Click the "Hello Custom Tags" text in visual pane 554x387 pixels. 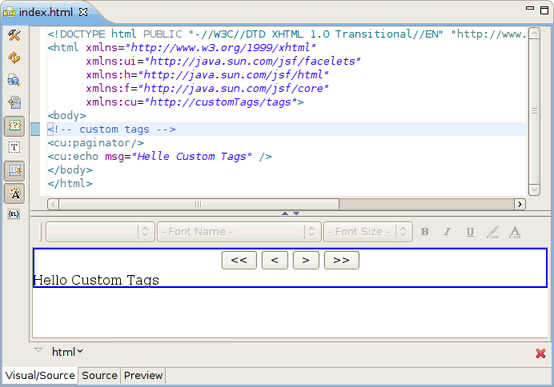[x=96, y=280]
